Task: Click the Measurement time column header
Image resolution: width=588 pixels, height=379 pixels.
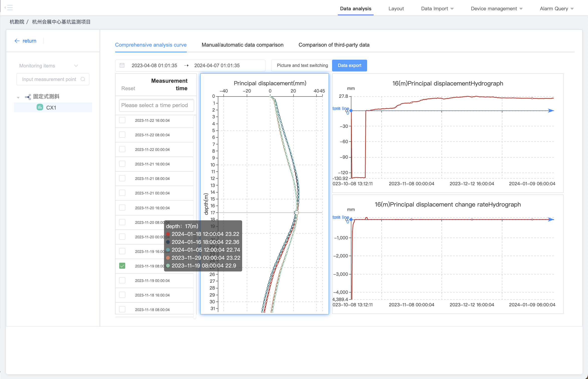Action: [169, 85]
